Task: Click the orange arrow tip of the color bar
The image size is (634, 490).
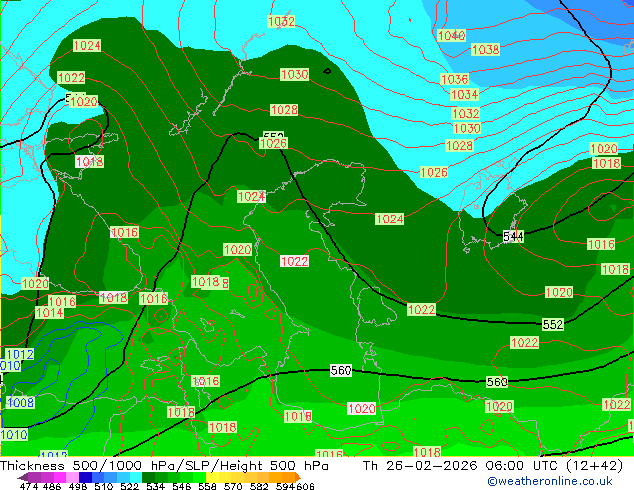Action: coord(298,477)
